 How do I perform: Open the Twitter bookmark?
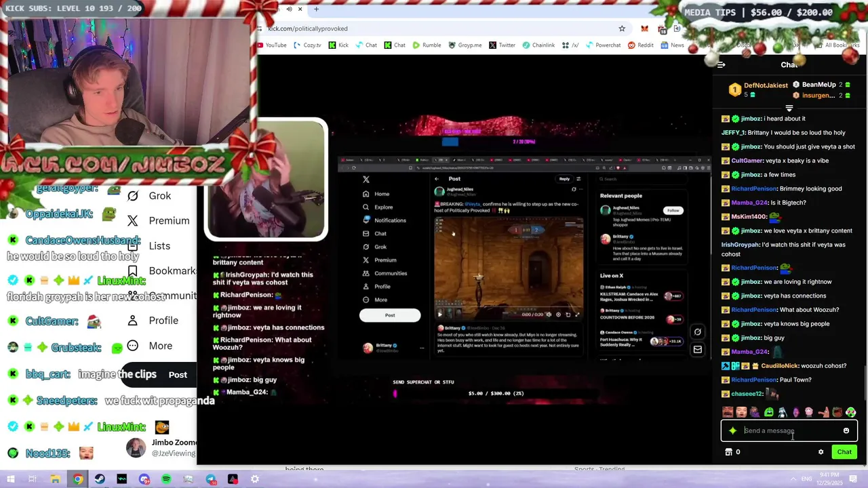(502, 45)
